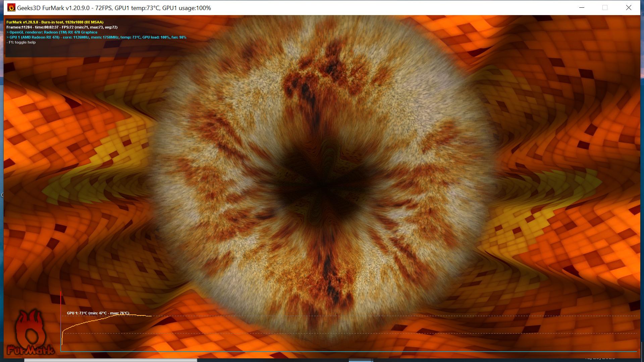644x362 pixels.
Task: Click the FurMark flame icon in title bar
Action: [x=11, y=7]
